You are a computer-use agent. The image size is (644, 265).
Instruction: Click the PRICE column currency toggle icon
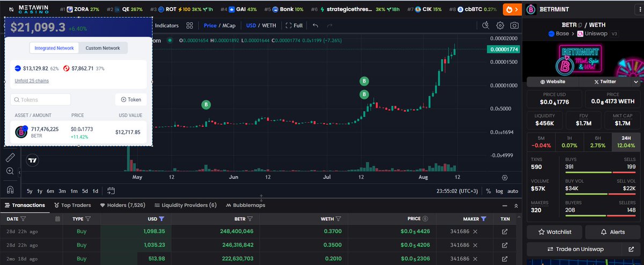tap(425, 219)
